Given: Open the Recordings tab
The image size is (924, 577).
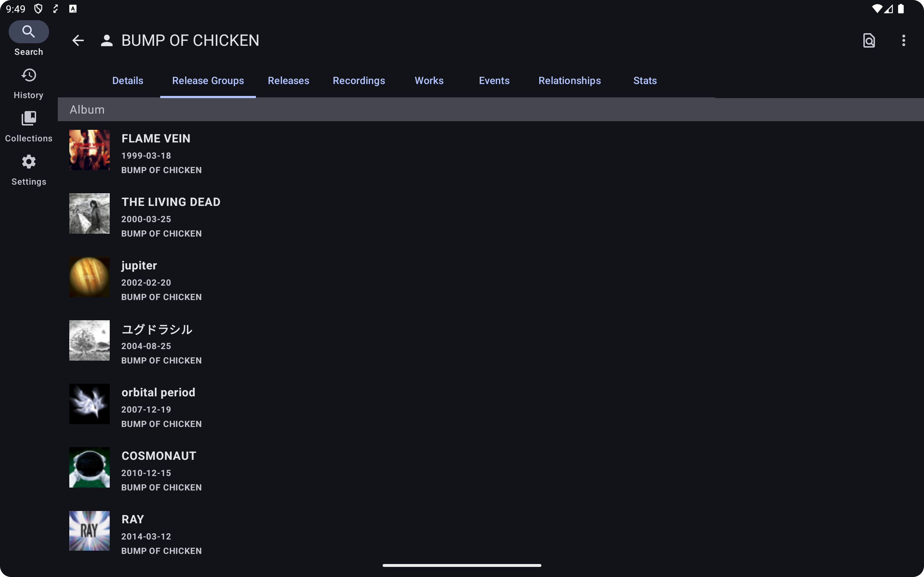Looking at the screenshot, I should [x=358, y=80].
